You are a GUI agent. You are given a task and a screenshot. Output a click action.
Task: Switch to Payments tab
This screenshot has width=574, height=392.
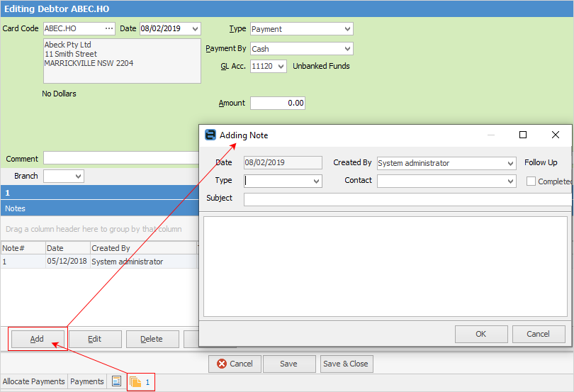(87, 381)
